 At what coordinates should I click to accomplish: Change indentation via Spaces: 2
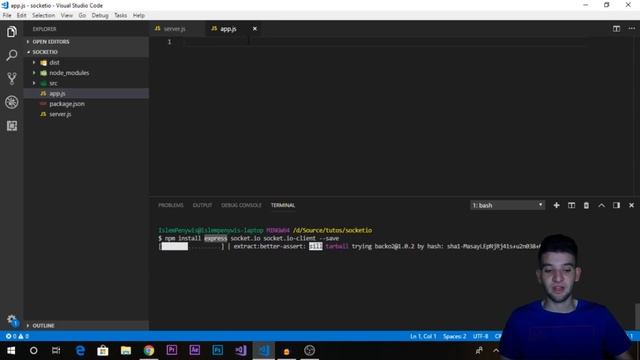(454, 336)
